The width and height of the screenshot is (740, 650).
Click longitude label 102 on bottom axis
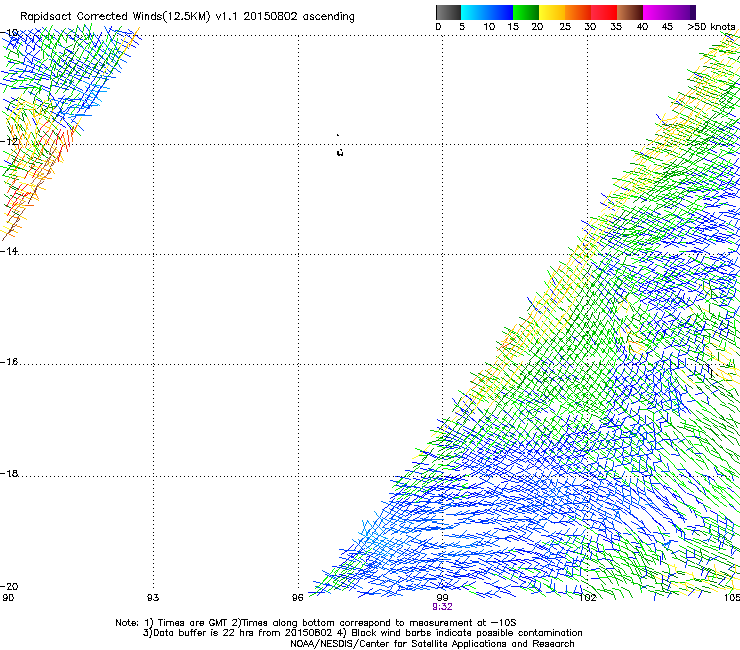[x=587, y=598]
